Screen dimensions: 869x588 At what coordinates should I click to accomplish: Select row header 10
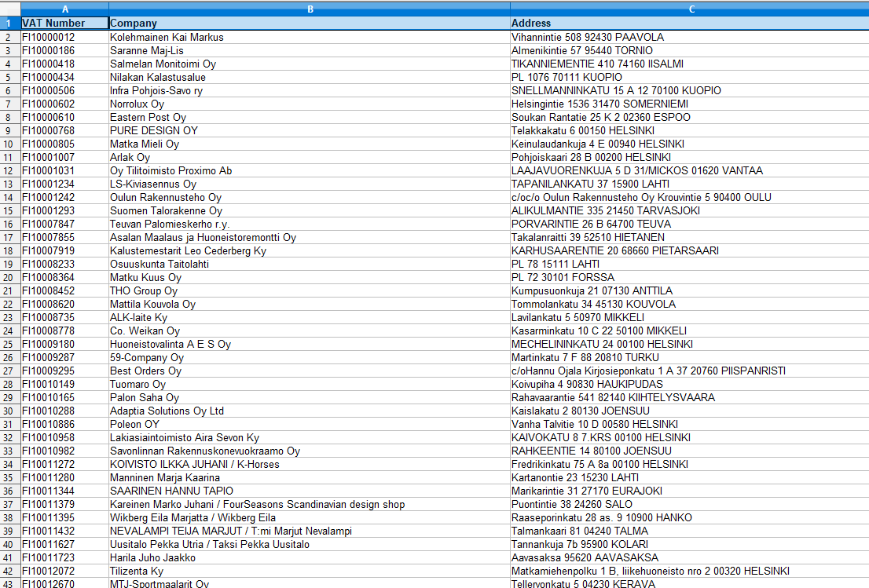[x=10, y=144]
